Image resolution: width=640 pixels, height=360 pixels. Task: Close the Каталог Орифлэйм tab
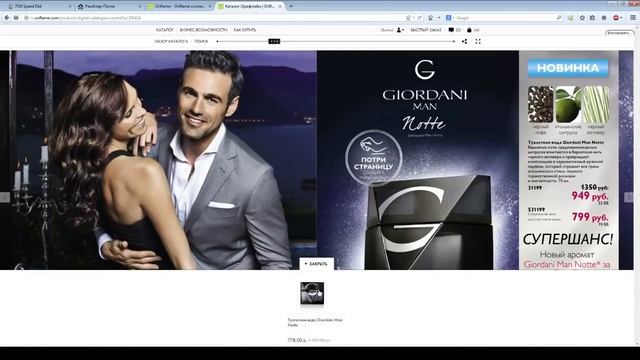pos(280,6)
